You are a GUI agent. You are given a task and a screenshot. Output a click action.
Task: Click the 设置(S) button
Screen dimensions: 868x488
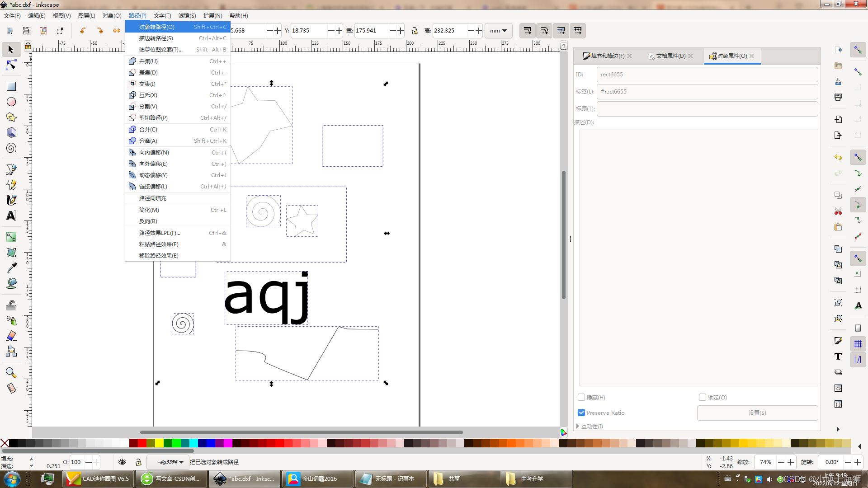pos(757,413)
